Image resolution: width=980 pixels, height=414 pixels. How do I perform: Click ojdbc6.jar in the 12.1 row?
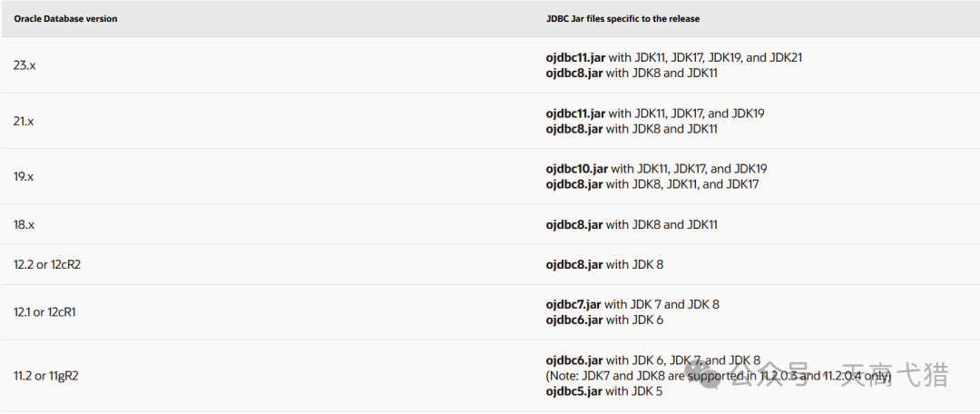coord(574,320)
